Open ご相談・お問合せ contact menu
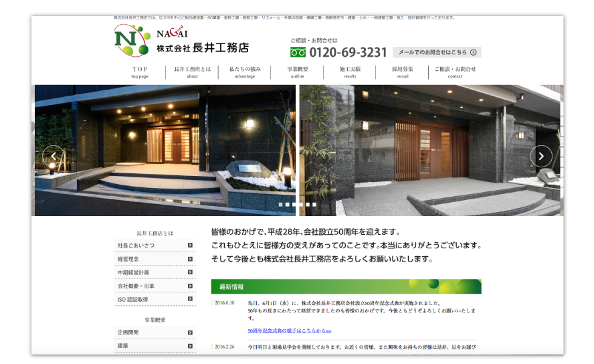This screenshot has height=364, width=594. click(x=455, y=72)
